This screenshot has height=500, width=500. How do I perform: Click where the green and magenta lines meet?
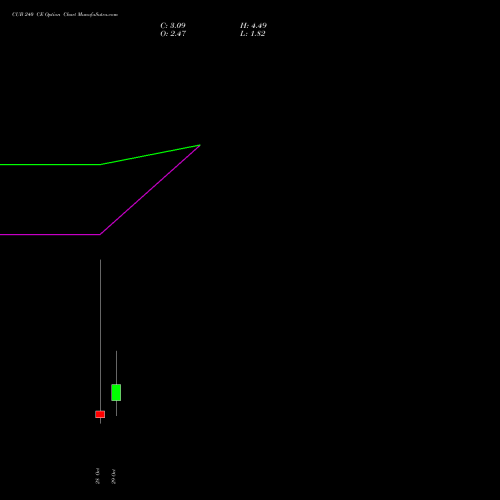[x=200, y=145]
